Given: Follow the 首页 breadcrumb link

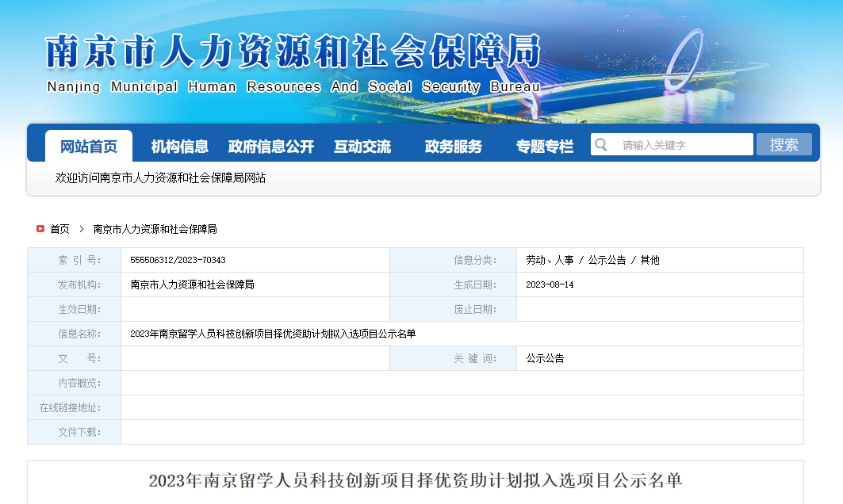Looking at the screenshot, I should point(59,229).
